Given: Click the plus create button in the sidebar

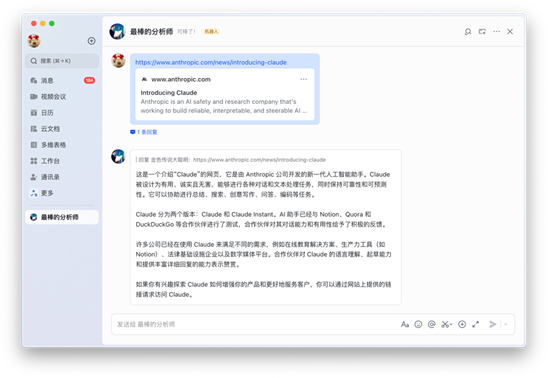Looking at the screenshot, I should tap(92, 41).
